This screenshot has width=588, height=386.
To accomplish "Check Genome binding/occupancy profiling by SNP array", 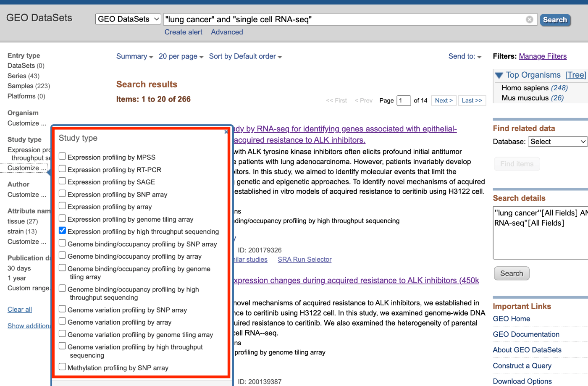I will click(62, 243).
